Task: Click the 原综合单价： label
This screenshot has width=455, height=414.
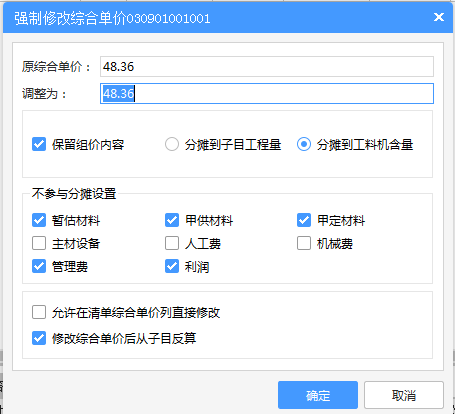Action: pyautogui.click(x=56, y=67)
